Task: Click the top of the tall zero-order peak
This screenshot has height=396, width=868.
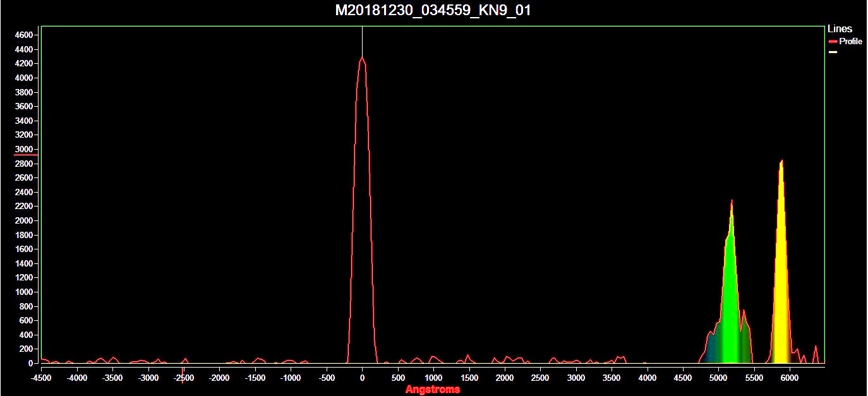Action: 362,58
